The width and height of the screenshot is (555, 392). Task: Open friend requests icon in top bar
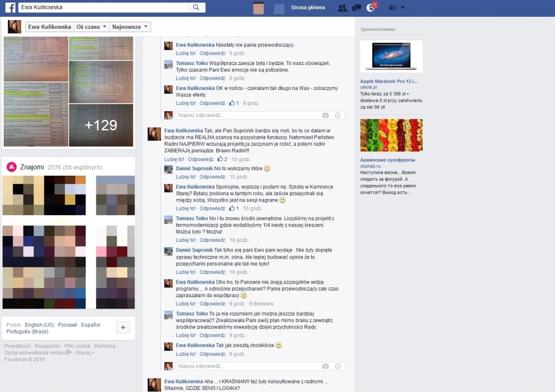click(x=343, y=8)
